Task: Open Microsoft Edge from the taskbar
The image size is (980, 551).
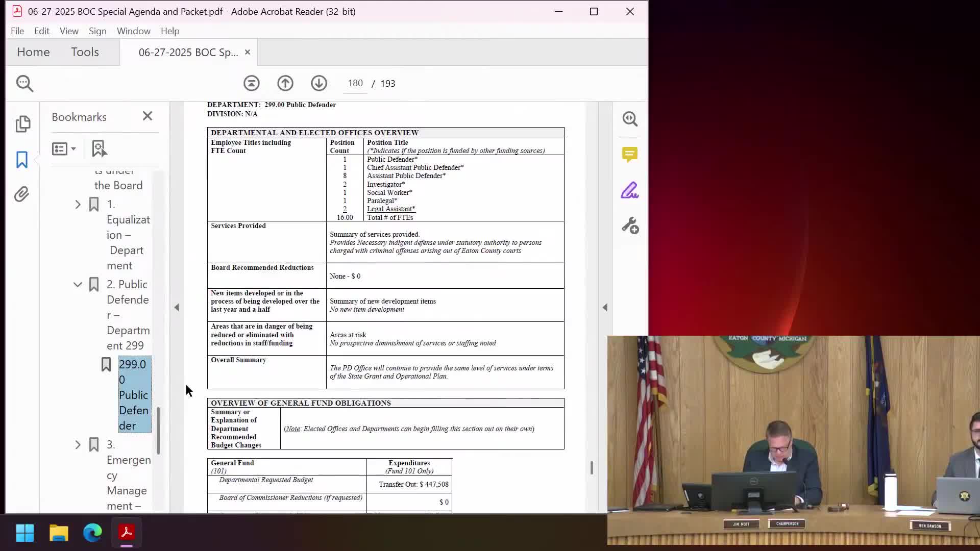Action: (x=92, y=533)
